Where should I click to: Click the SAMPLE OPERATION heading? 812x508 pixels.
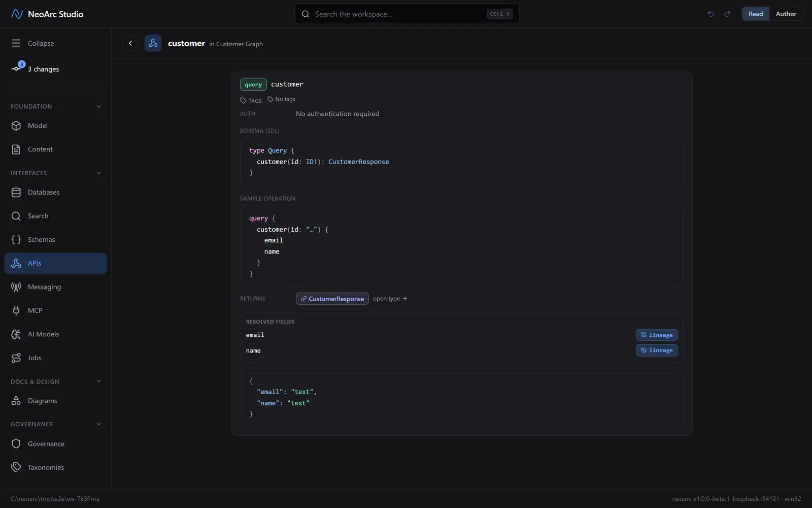pyautogui.click(x=267, y=199)
